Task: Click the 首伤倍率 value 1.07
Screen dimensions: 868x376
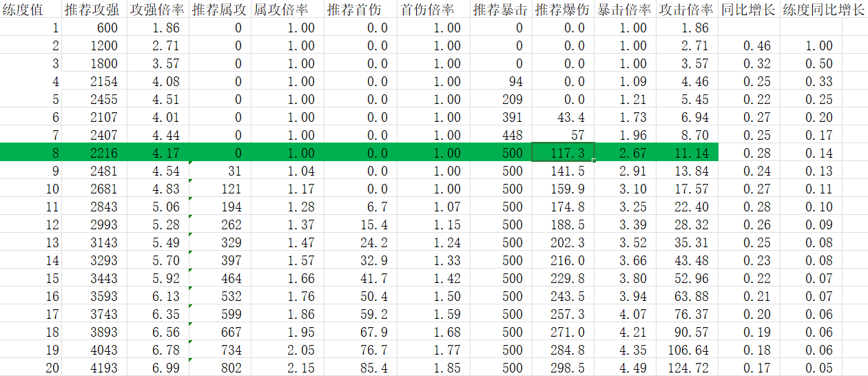Action: point(433,207)
